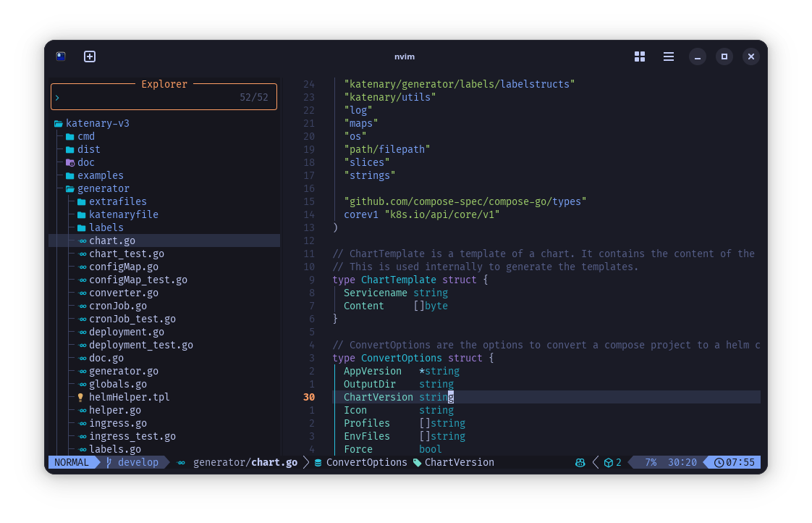Click the Servicename field

[x=376, y=293]
